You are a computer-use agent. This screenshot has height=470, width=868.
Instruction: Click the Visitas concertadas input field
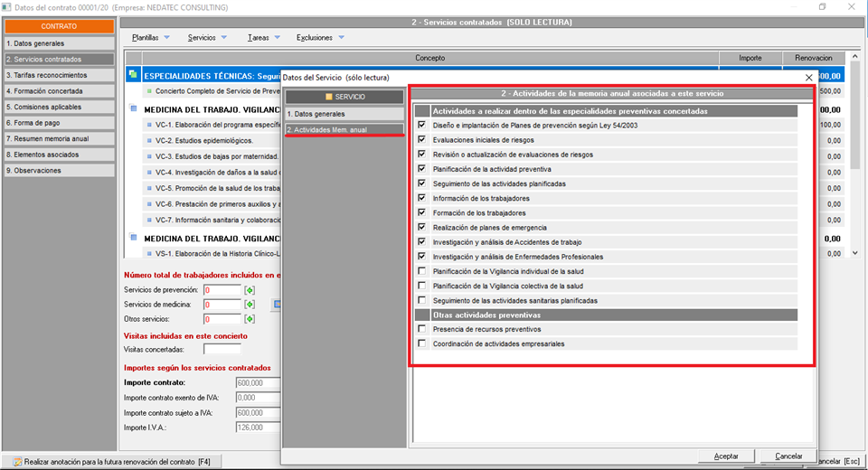pyautogui.click(x=222, y=349)
